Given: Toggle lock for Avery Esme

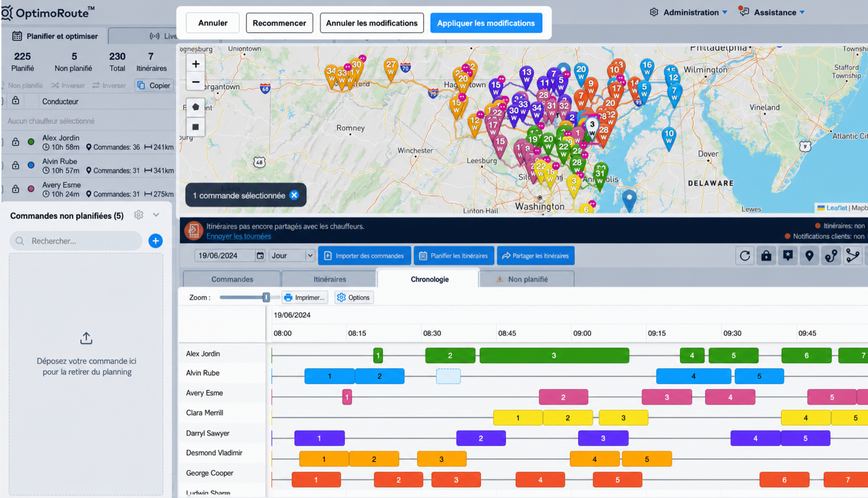Looking at the screenshot, I should click(16, 189).
